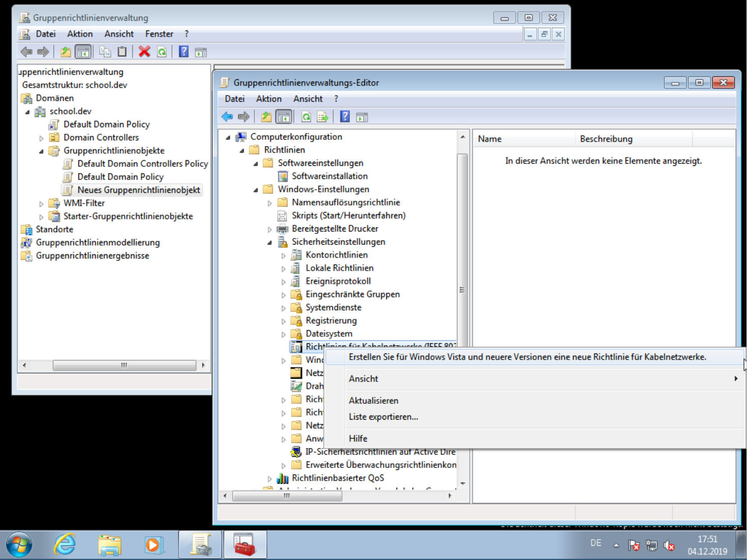Open the Fenster menu in the menu bar
This screenshot has height=560, width=747.
[159, 34]
